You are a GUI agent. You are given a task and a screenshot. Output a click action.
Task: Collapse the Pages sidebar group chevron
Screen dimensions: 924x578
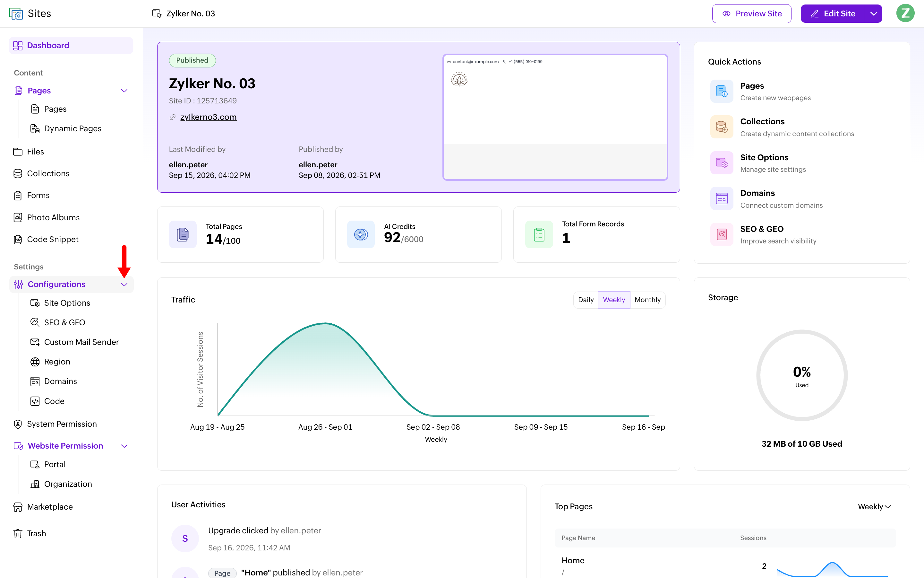tap(124, 91)
